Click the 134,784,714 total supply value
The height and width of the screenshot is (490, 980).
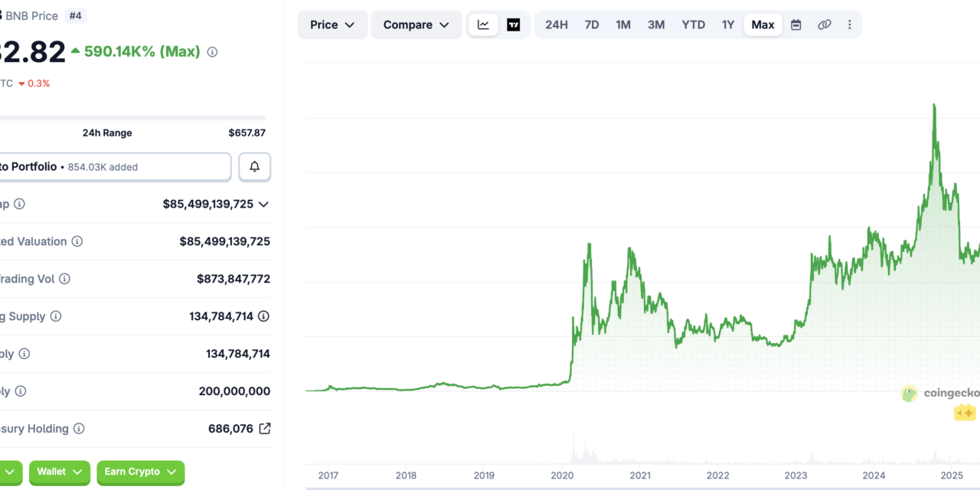(238, 354)
